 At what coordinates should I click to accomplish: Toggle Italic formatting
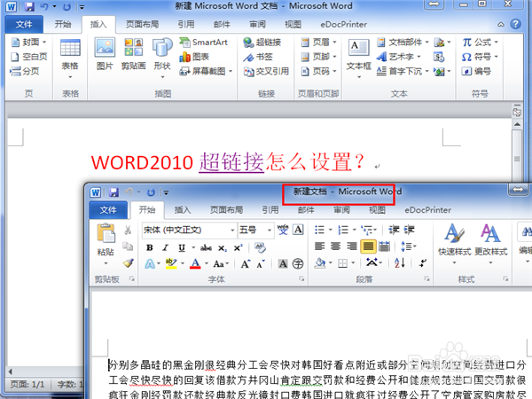166,247
